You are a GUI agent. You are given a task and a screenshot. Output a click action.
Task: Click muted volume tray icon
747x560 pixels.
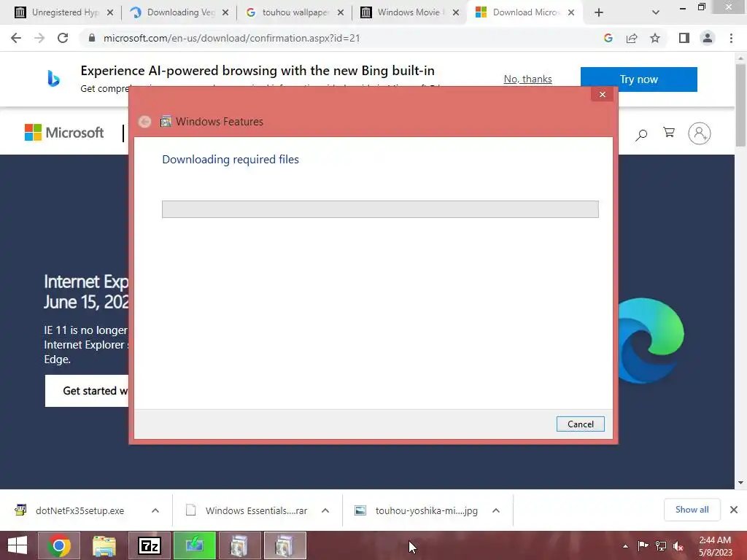pyautogui.click(x=678, y=546)
